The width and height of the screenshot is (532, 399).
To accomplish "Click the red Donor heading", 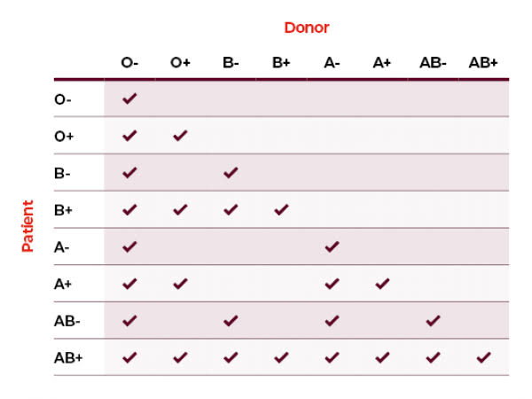I will point(307,27).
